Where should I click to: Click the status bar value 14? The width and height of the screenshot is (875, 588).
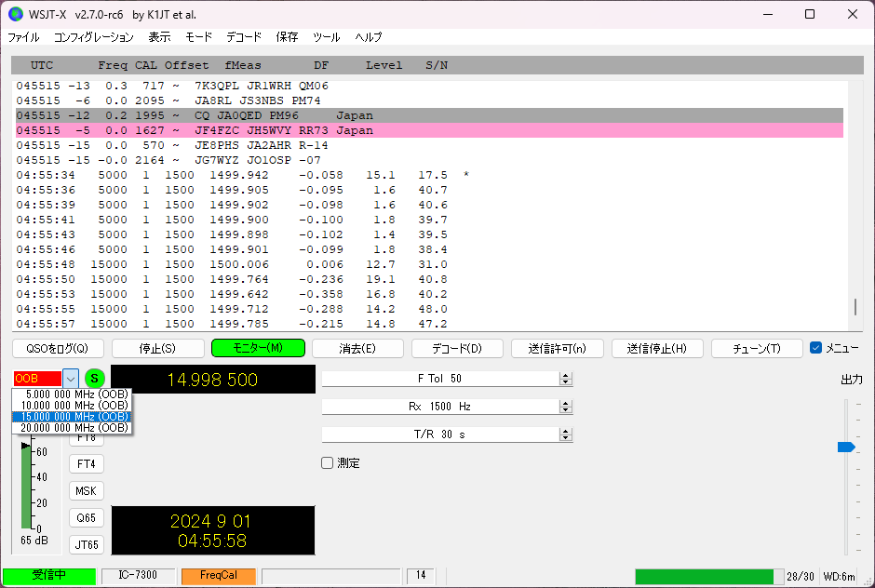pyautogui.click(x=421, y=576)
